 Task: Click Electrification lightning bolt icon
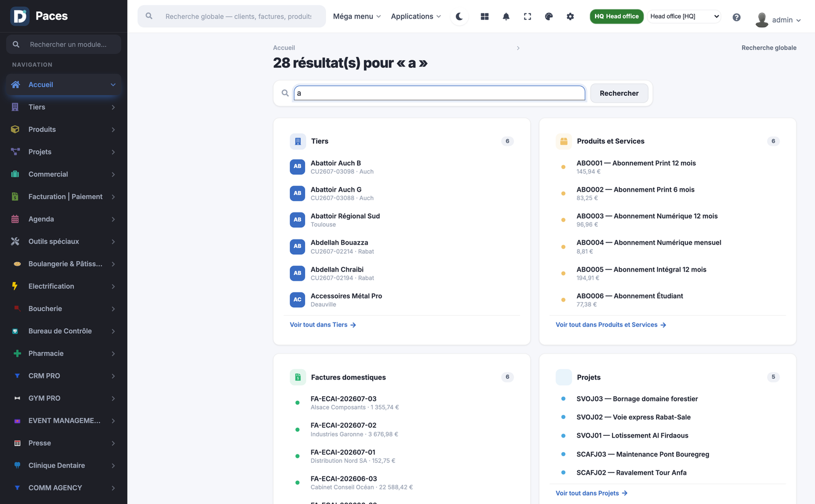point(15,286)
